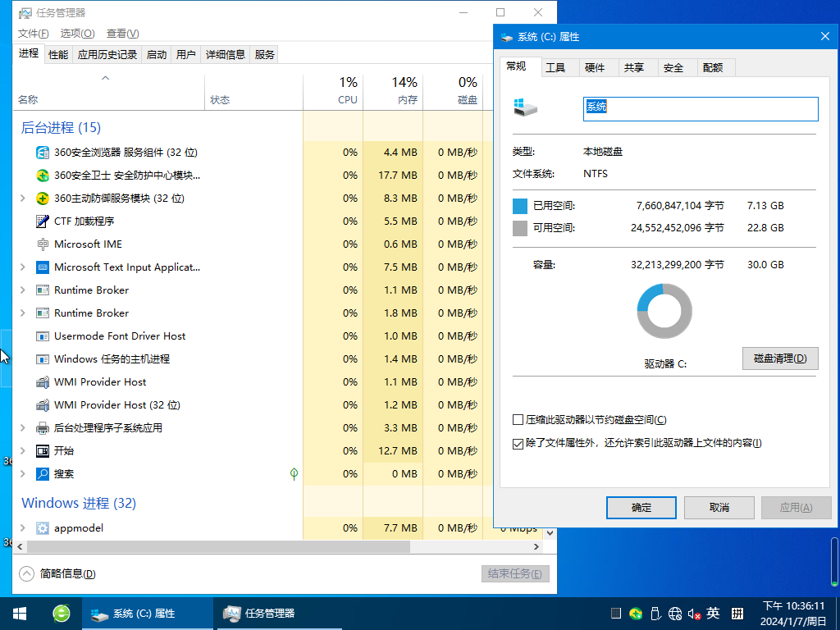Click the green leaf status icon on 搜索 row
This screenshot has width=840, height=630.
click(x=294, y=473)
